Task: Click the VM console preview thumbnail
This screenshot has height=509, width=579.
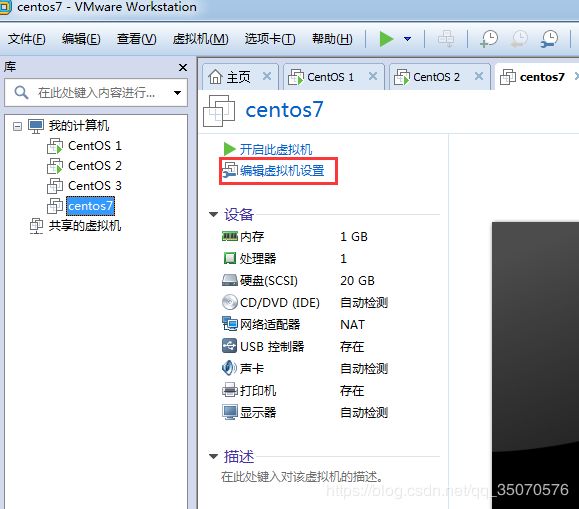Action: tap(535, 365)
